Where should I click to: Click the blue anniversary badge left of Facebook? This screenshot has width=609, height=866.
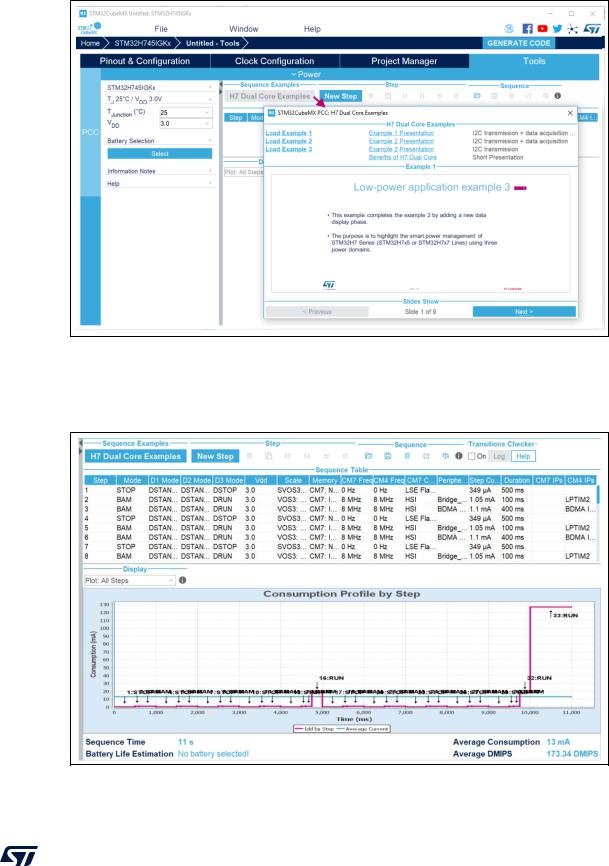pyautogui.click(x=509, y=29)
